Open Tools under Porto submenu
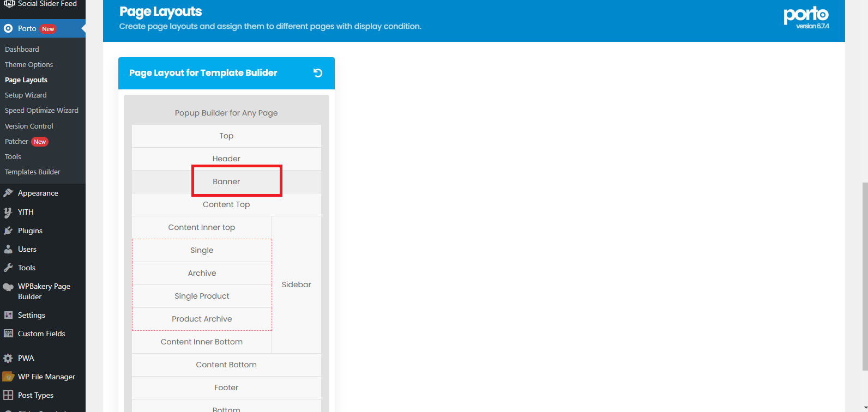 [13, 156]
